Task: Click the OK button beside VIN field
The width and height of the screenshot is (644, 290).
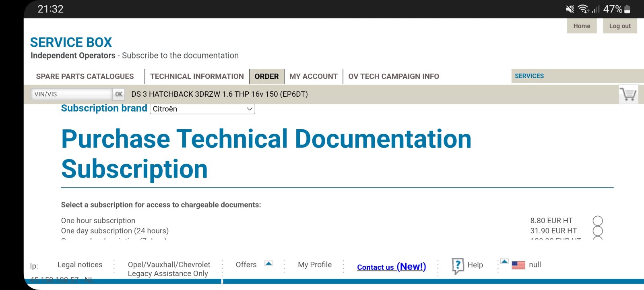Action: tap(119, 94)
